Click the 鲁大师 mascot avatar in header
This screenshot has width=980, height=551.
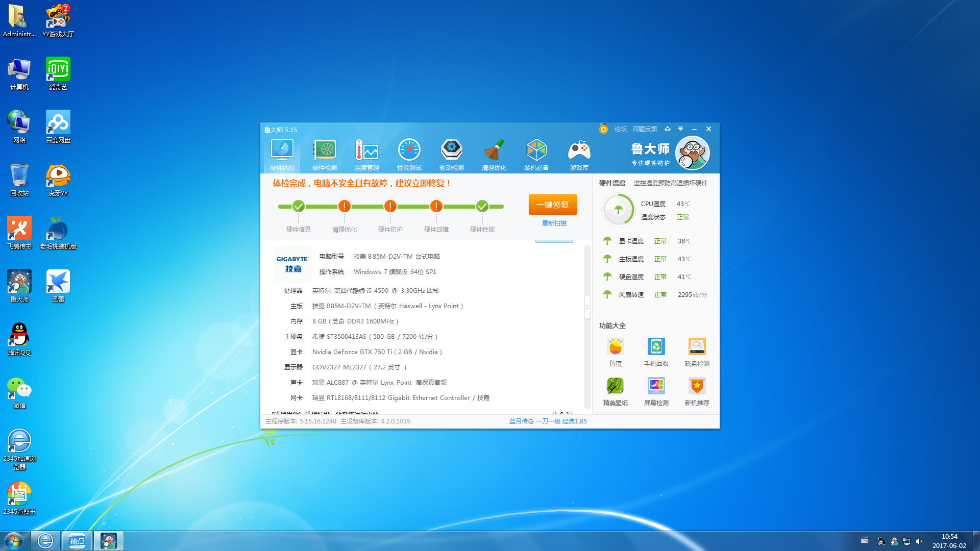693,153
